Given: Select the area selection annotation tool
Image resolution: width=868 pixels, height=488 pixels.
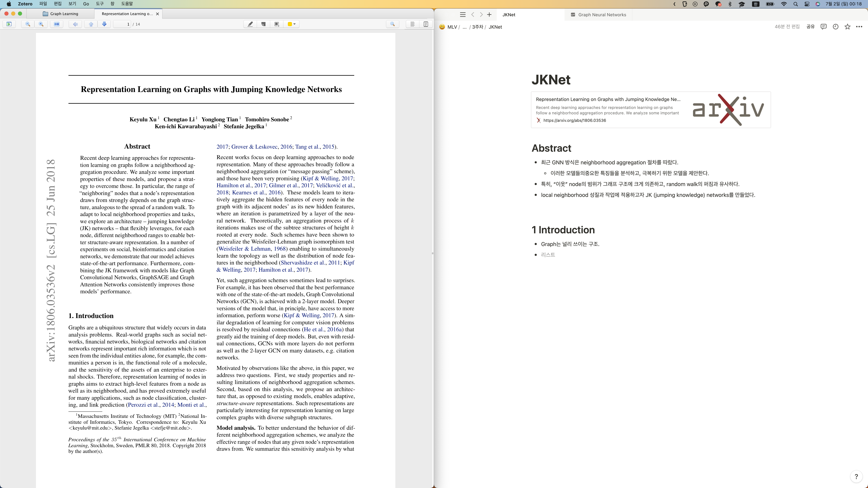Looking at the screenshot, I should click(x=277, y=24).
